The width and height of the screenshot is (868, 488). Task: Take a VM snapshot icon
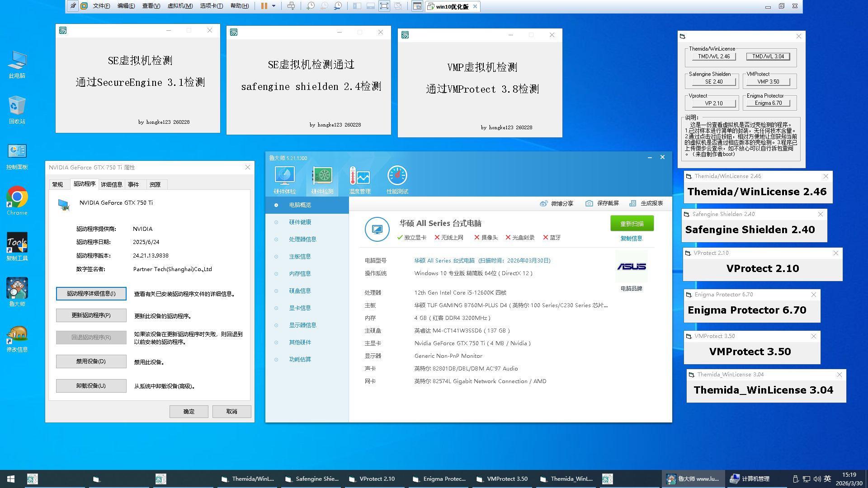pos(311,6)
